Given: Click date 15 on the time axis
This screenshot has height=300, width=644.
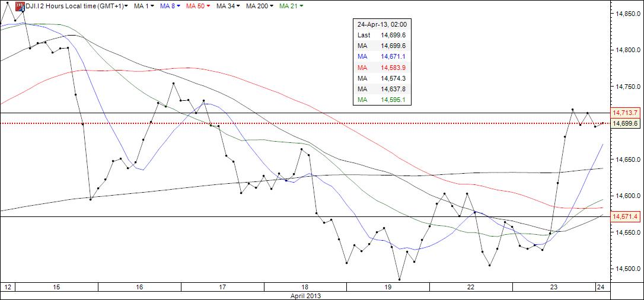Looking at the screenshot, I should coord(57,286).
